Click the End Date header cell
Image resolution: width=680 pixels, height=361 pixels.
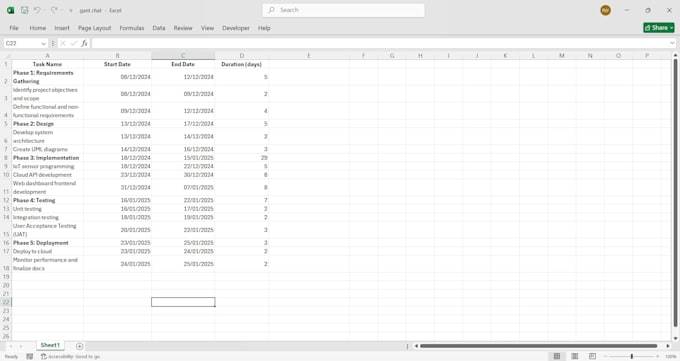[x=183, y=64]
